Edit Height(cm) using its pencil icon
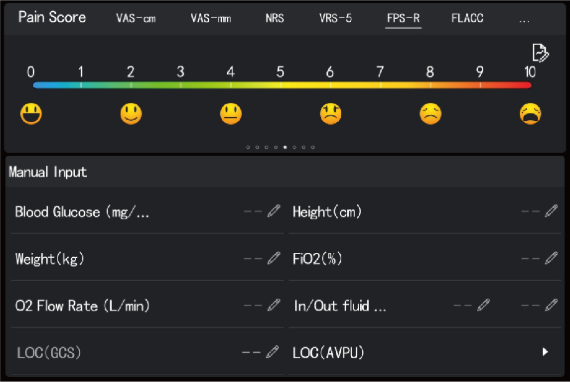This screenshot has width=570, height=382. click(x=551, y=211)
